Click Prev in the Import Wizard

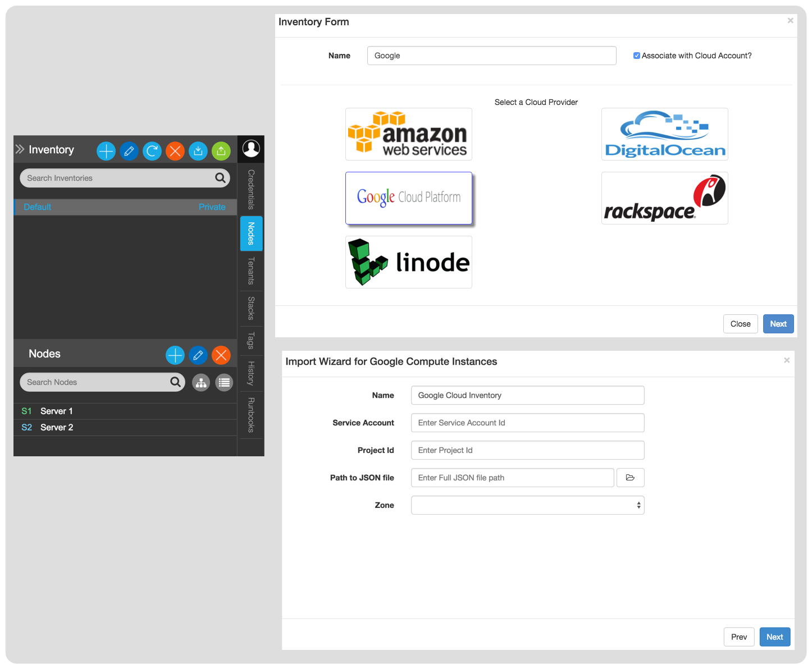point(739,637)
